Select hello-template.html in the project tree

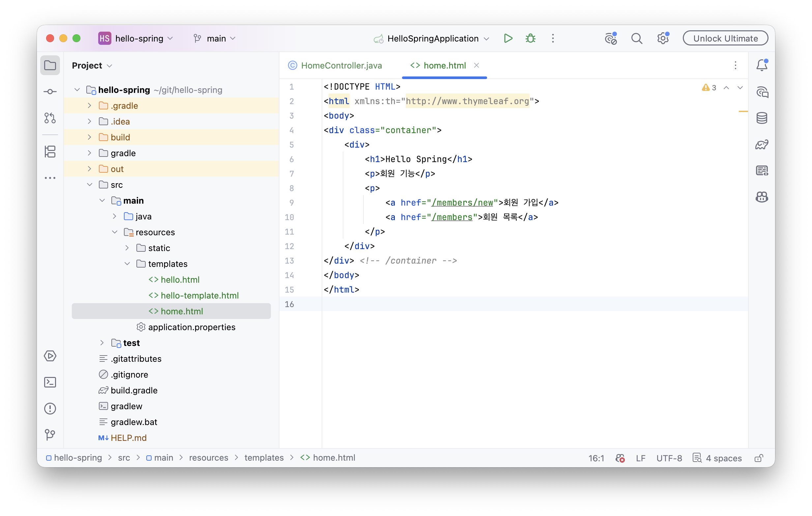tap(200, 296)
